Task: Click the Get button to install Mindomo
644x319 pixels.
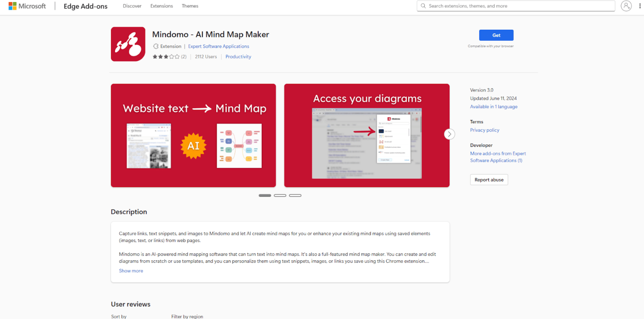Action: (x=496, y=35)
